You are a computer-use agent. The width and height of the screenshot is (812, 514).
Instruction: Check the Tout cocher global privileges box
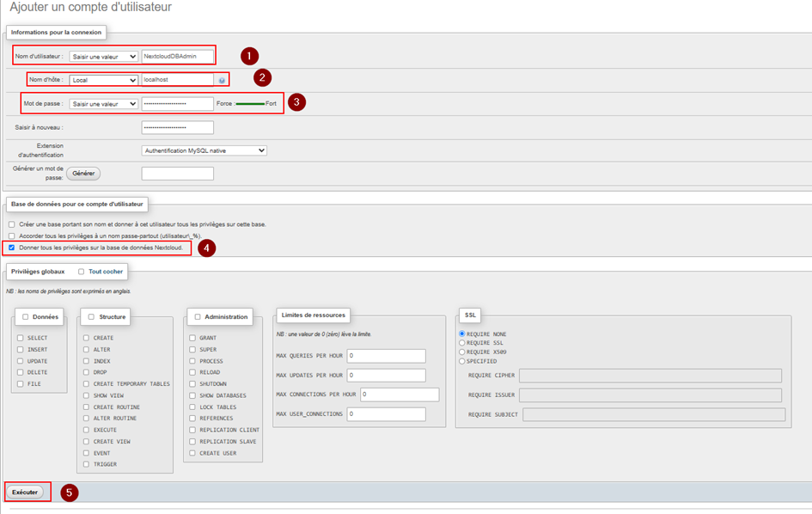coord(81,272)
